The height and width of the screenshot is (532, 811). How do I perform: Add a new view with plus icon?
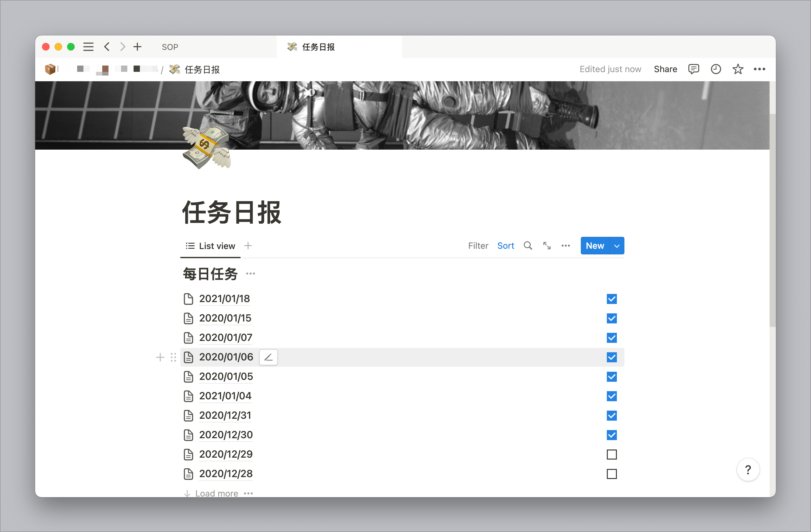coord(248,246)
